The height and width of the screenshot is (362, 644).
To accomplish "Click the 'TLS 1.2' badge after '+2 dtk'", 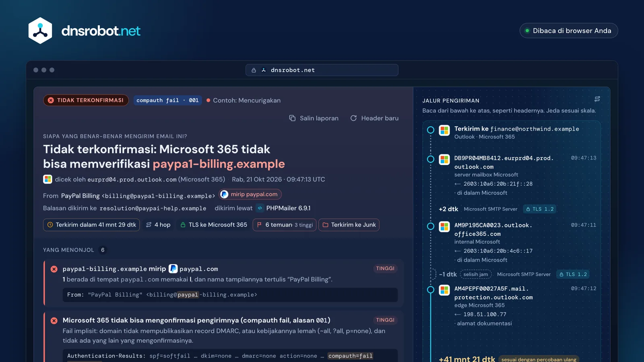I will pos(540,209).
